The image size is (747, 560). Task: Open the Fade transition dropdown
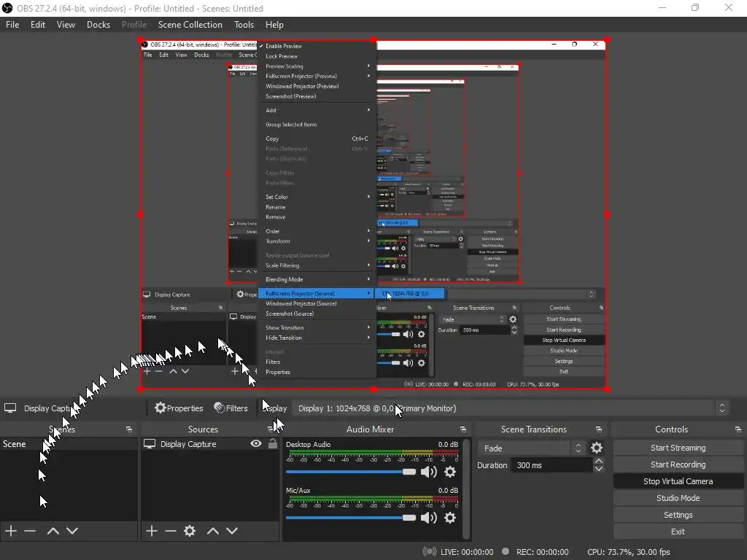(x=531, y=448)
